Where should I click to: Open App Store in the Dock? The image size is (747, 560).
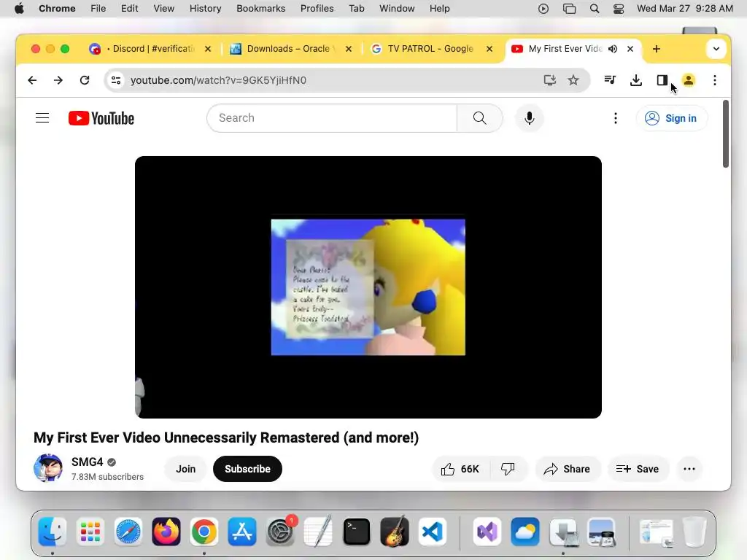click(242, 532)
